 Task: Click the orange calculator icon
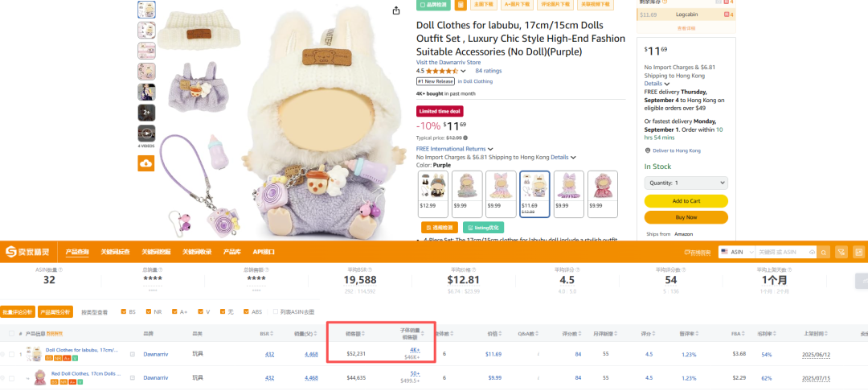tap(461, 5)
